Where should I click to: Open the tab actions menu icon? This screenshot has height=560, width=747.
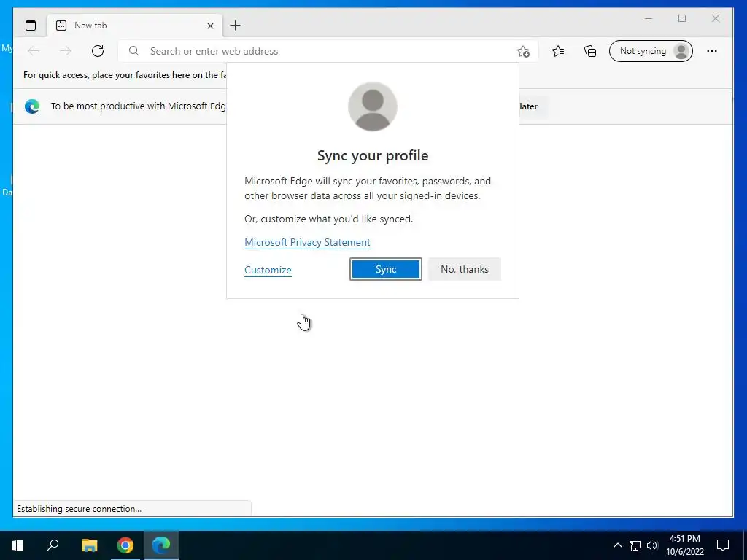[31, 26]
